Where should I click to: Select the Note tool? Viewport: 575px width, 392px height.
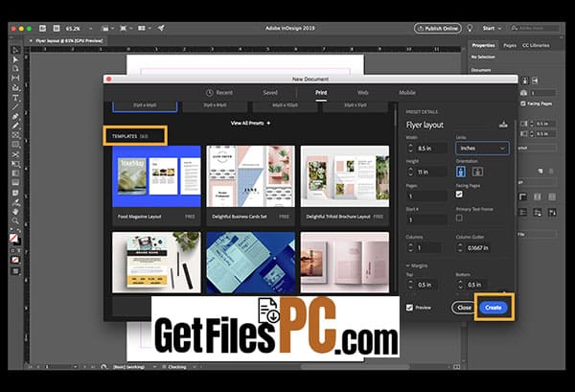click(x=15, y=193)
